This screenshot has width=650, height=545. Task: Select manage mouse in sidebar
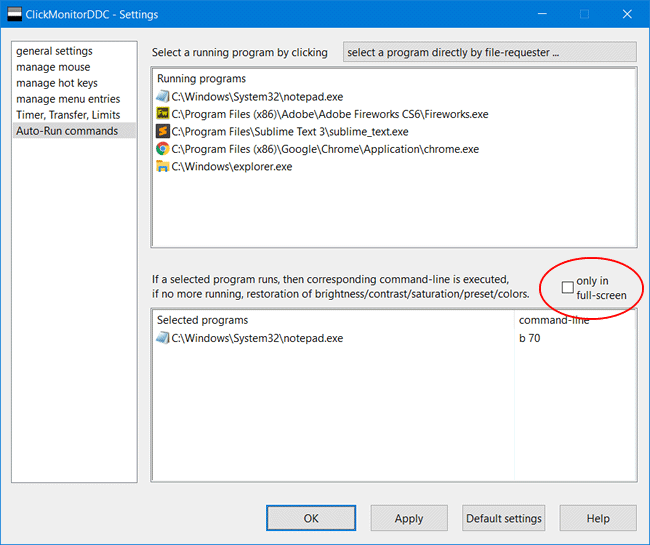click(x=54, y=67)
